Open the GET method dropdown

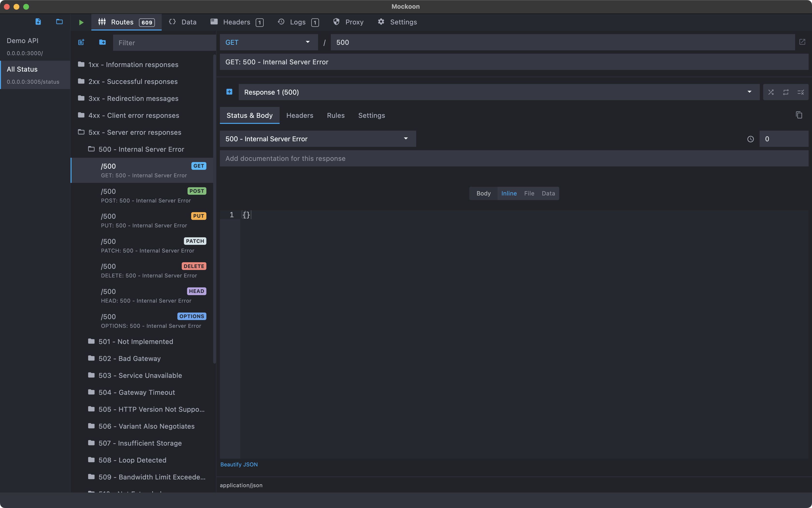(x=269, y=42)
